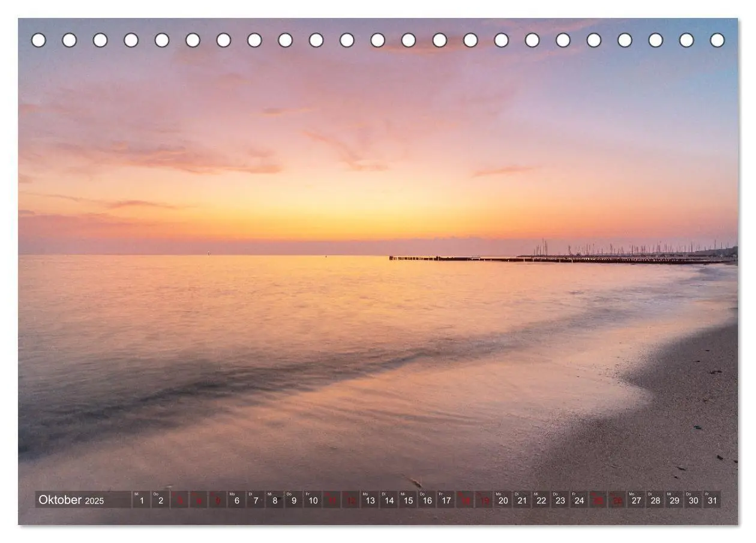This screenshot has height=543, width=756.
Task: Select day 29 (Mi) in the calendar strip
Action: pos(674,500)
